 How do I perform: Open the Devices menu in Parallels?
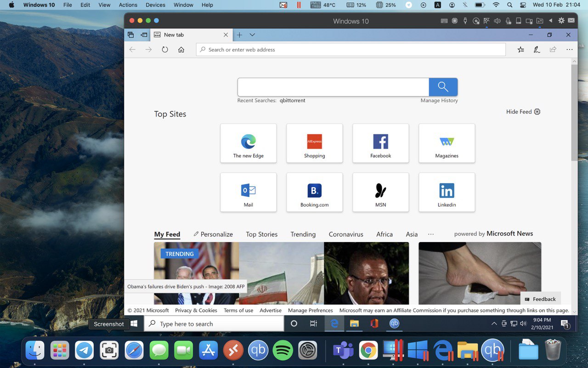click(155, 5)
